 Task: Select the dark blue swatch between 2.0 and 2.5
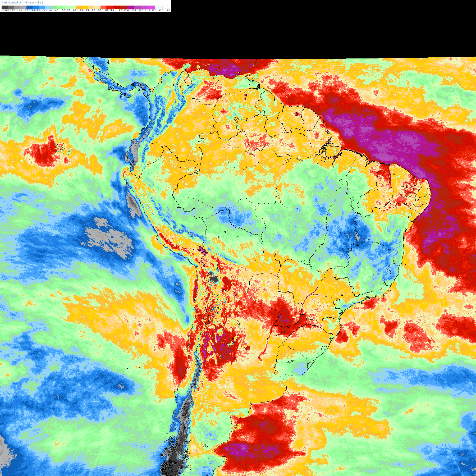[x=29, y=7]
